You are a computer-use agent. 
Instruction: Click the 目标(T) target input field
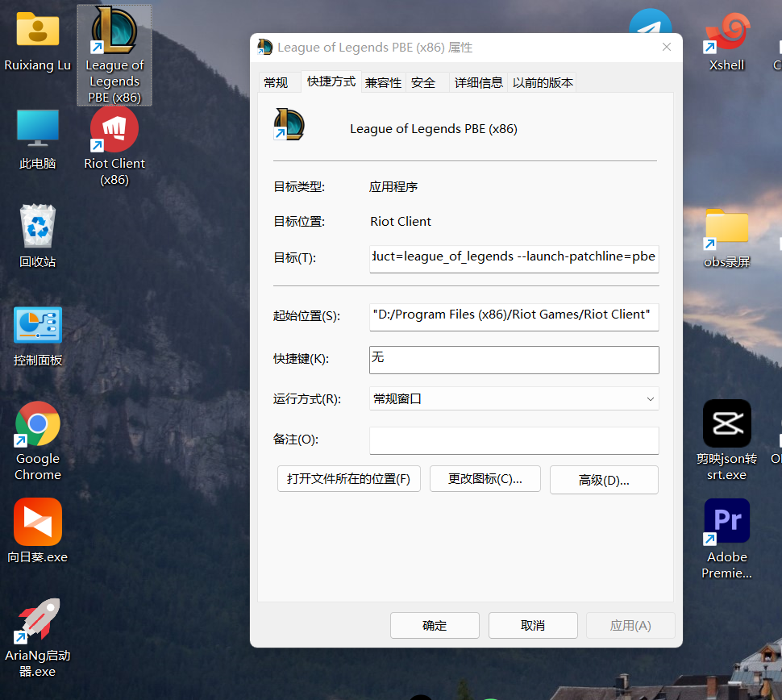click(x=514, y=258)
